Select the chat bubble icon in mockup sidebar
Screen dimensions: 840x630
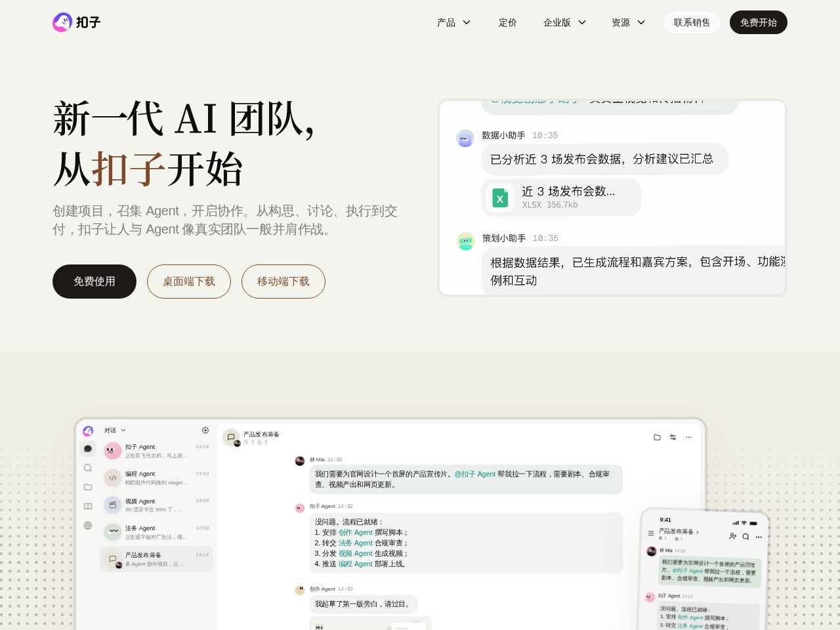point(88,449)
